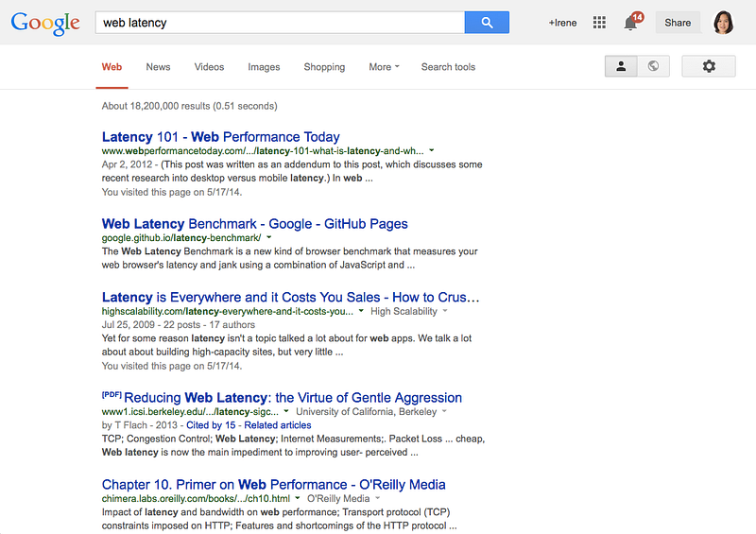The image size is (756, 534).
Task: Click into the web latency search box
Action: pos(280,23)
